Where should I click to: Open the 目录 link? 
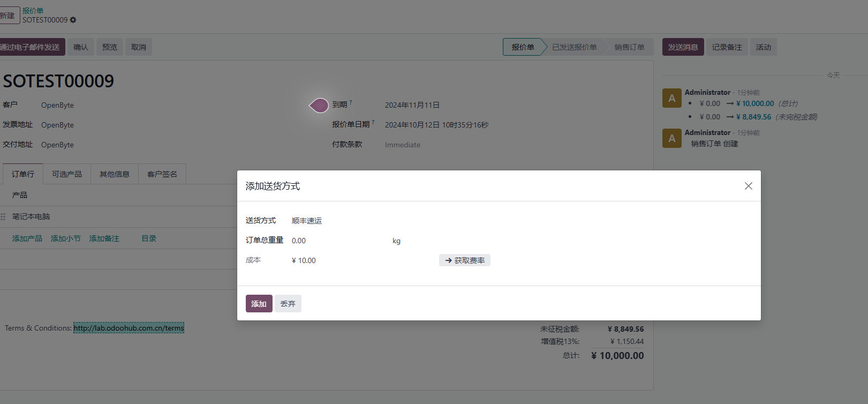coord(149,238)
